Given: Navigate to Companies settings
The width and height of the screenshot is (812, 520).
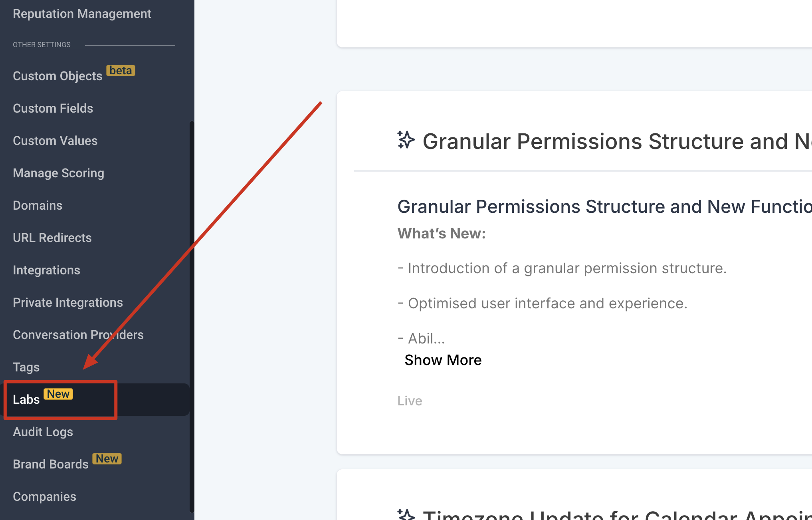Looking at the screenshot, I should (44, 496).
